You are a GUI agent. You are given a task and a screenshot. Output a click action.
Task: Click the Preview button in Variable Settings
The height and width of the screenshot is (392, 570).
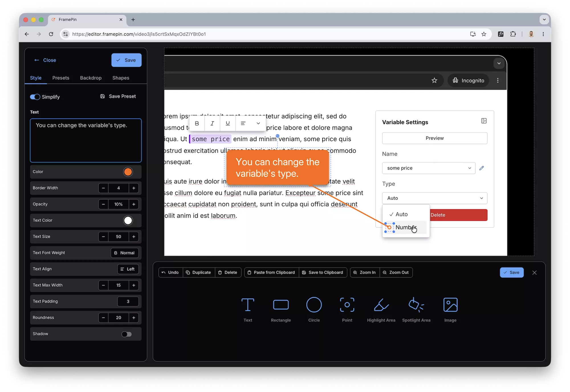click(435, 138)
